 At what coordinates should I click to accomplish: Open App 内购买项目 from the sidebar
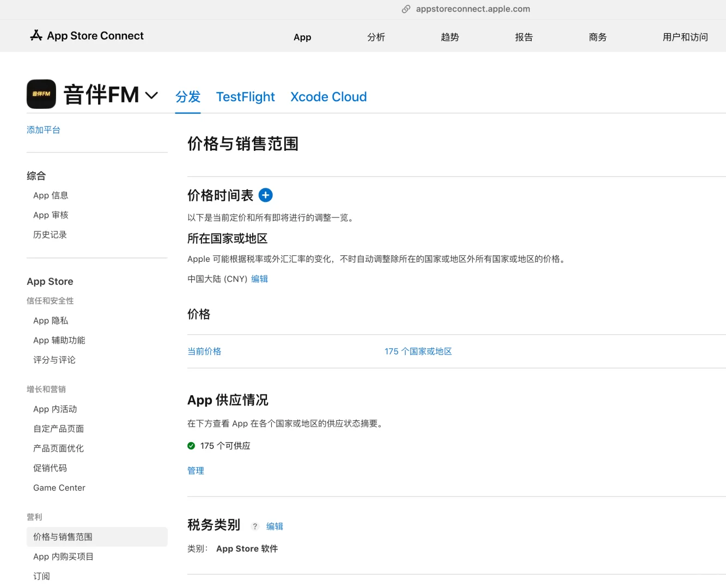click(63, 556)
